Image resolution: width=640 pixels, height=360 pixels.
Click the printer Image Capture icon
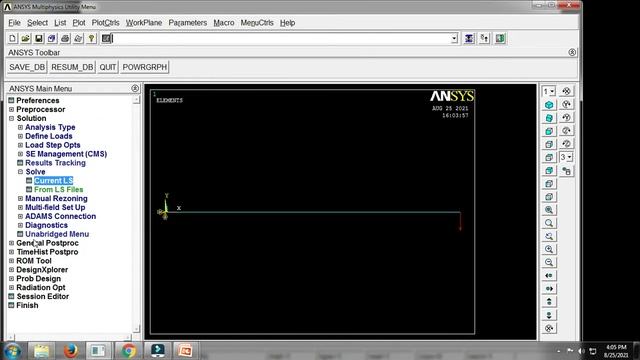point(65,38)
